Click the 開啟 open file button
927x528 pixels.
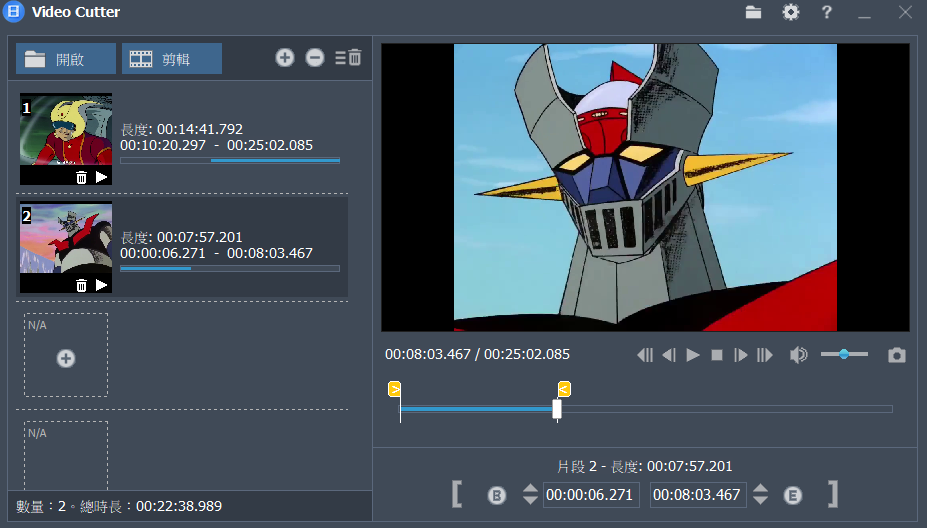click(x=66, y=59)
